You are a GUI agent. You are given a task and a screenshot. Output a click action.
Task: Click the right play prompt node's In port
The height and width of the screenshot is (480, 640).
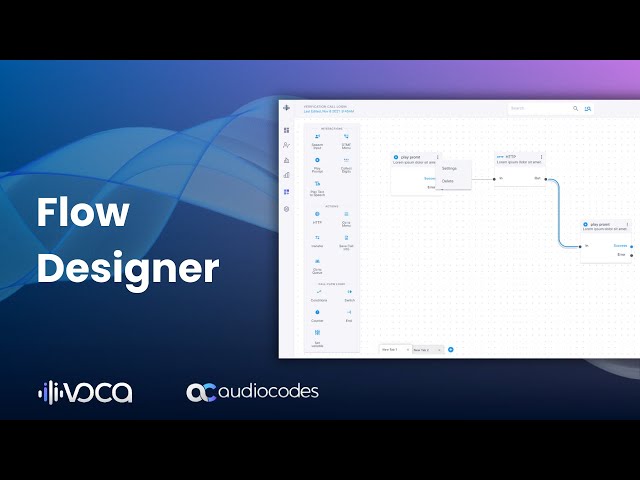coord(580,247)
